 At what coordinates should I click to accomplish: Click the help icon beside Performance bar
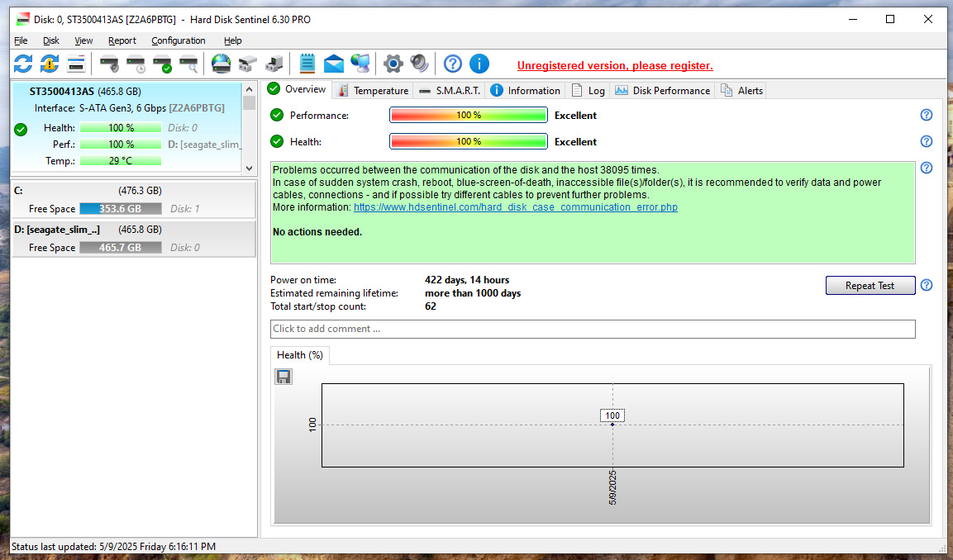click(x=927, y=115)
